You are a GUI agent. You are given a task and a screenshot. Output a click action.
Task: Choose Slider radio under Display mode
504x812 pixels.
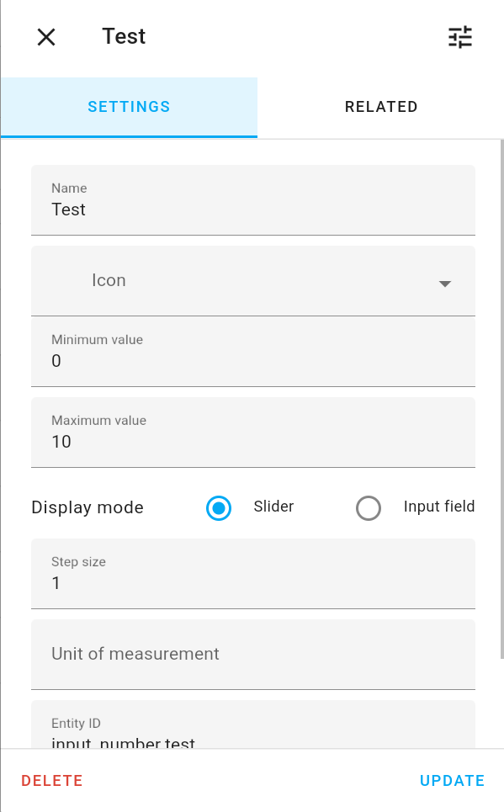click(218, 507)
